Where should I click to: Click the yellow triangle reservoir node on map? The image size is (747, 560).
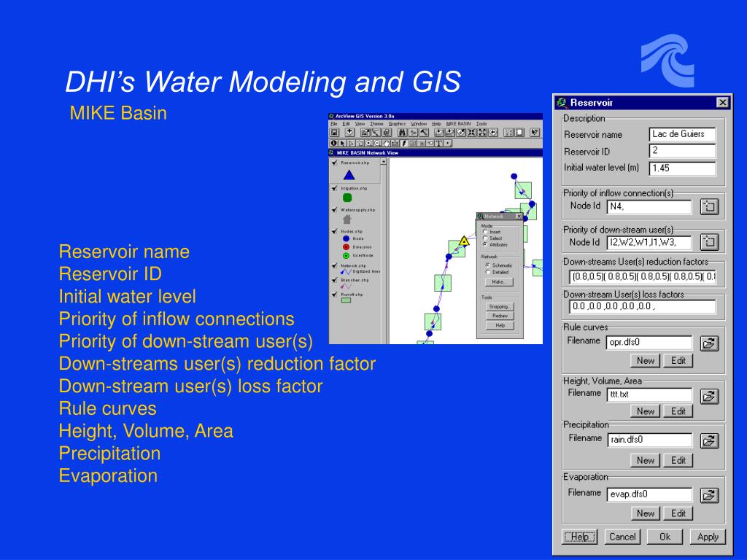tap(464, 241)
